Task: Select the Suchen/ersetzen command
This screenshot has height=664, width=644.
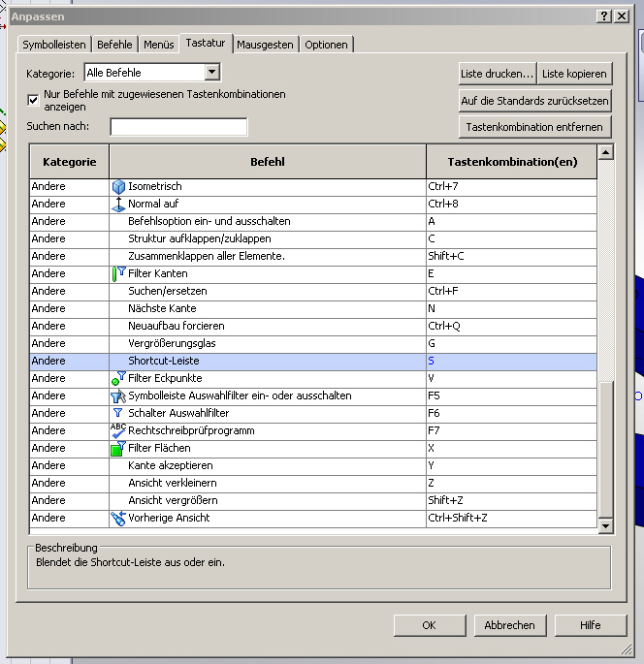Action: tap(313, 292)
